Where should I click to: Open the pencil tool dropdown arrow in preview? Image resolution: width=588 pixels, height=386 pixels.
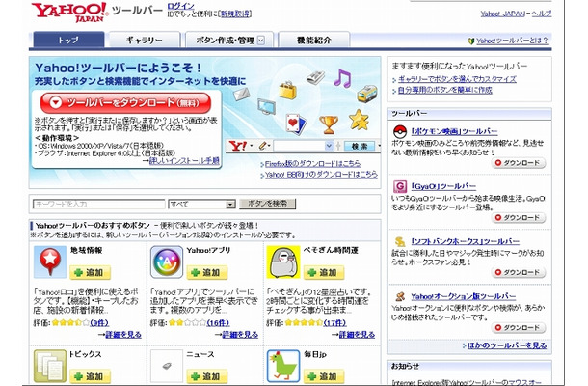[269, 146]
